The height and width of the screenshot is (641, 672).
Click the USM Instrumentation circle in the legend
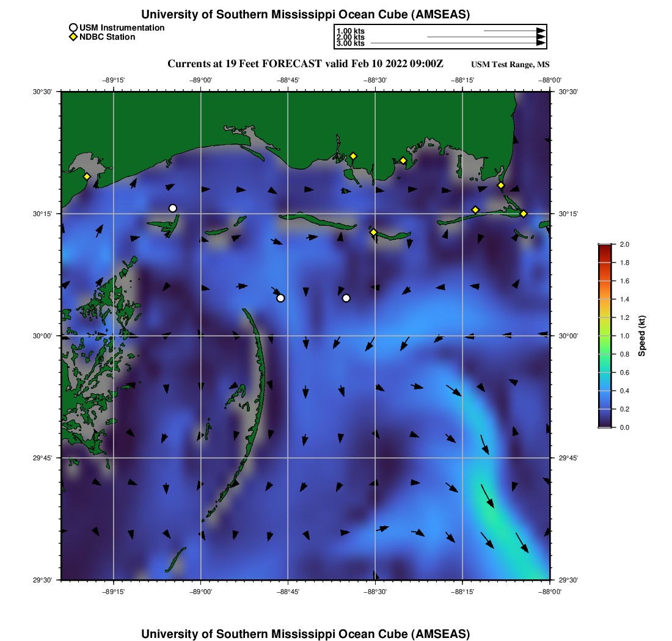click(73, 28)
